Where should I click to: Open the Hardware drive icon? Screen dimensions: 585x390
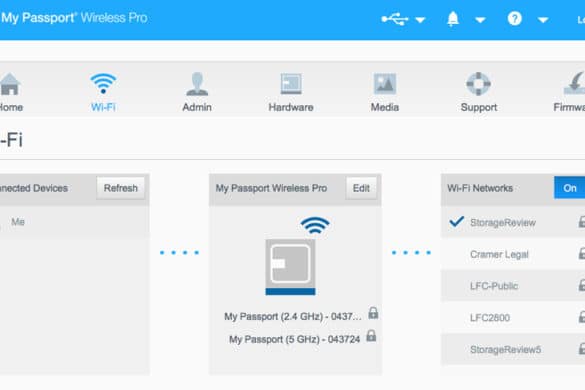[291, 84]
